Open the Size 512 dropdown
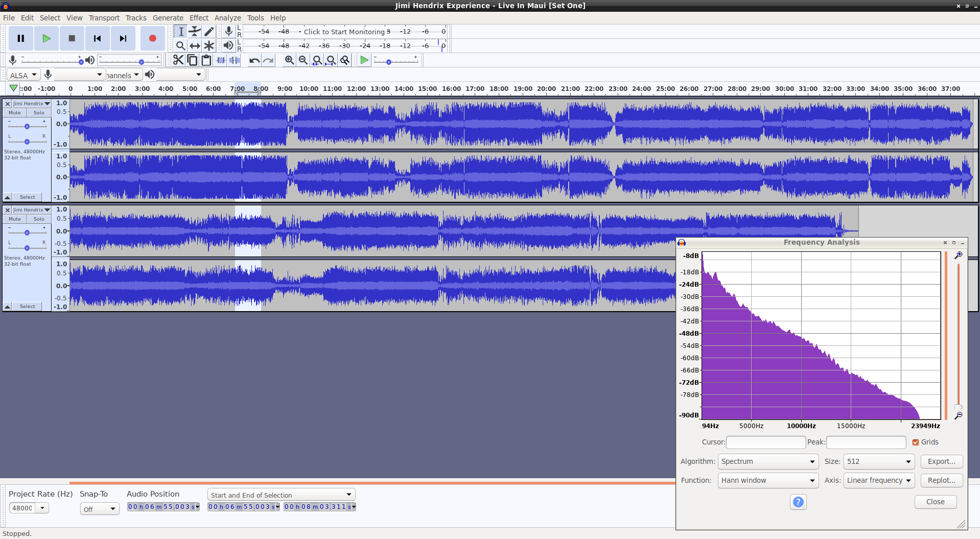 (879, 461)
